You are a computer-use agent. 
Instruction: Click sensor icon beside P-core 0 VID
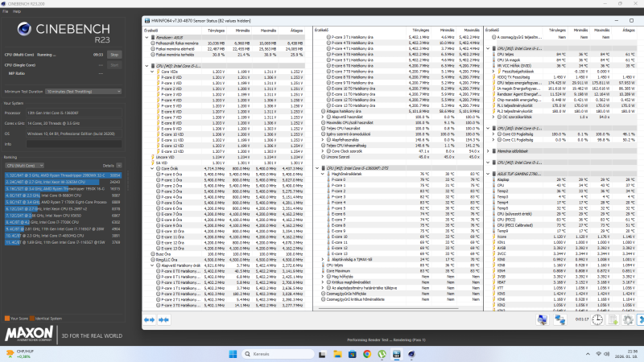click(158, 77)
